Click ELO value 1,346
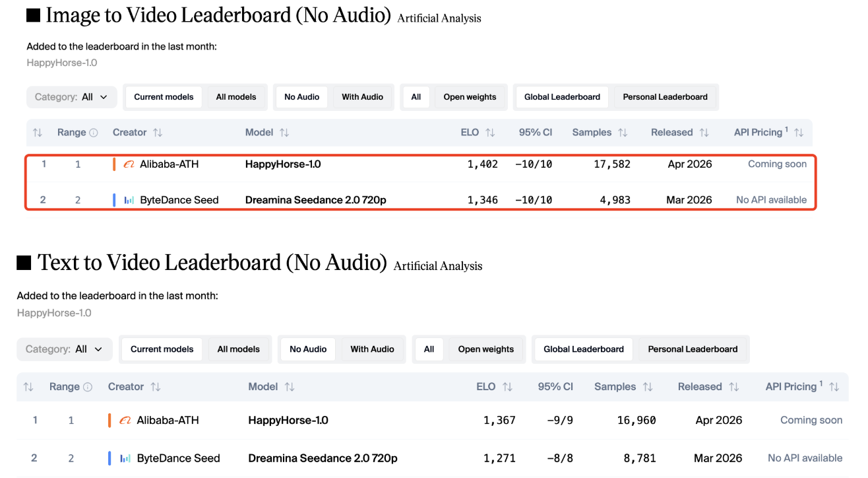This screenshot has height=478, width=868. point(483,200)
